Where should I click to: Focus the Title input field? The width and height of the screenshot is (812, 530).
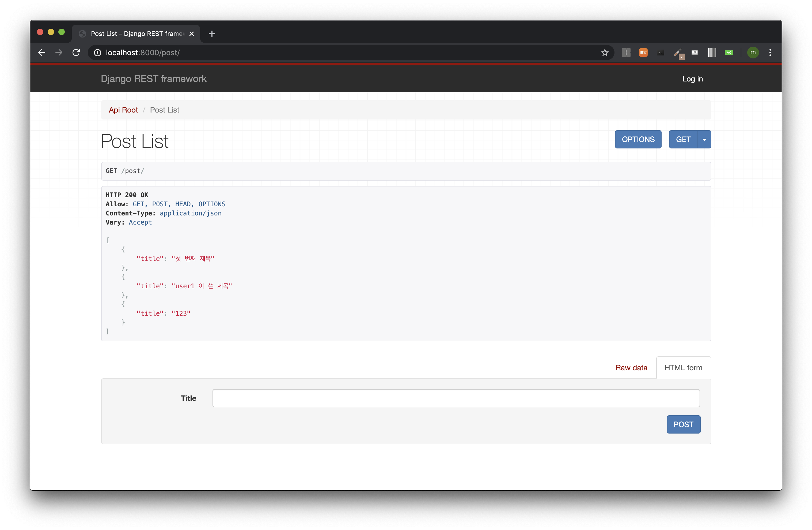click(456, 398)
